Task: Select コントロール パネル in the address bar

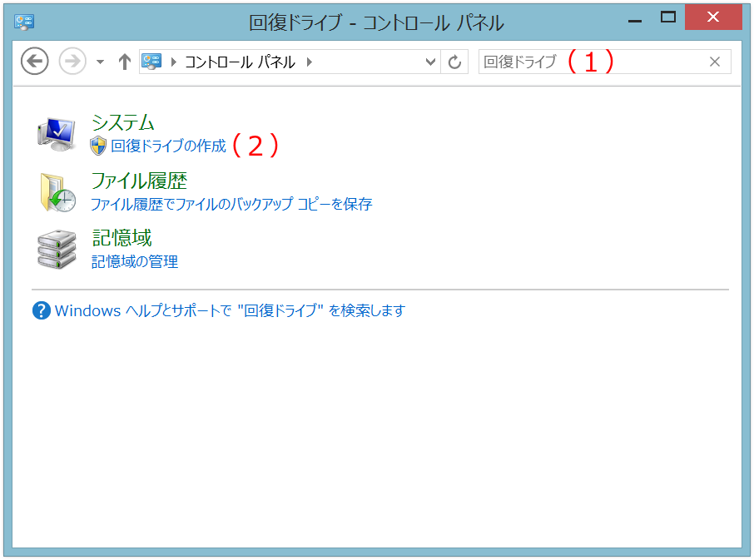Action: coord(240,62)
